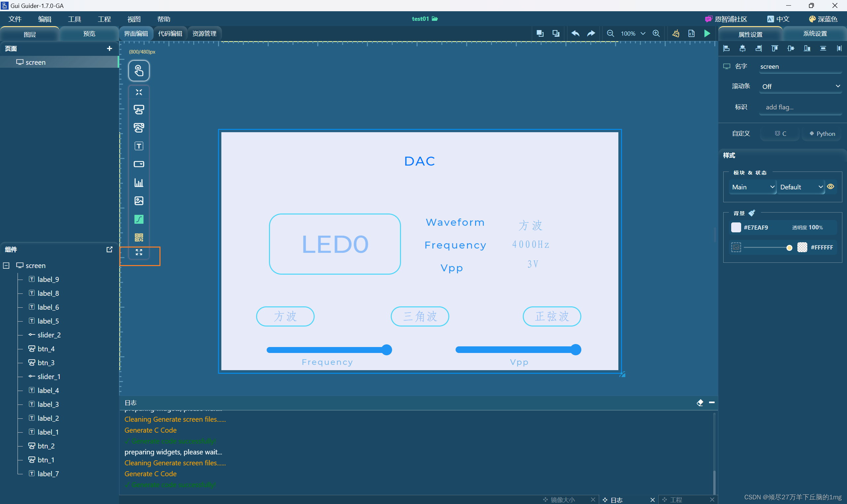Run the simulation with the play icon
This screenshot has height=504, width=847.
click(707, 33)
